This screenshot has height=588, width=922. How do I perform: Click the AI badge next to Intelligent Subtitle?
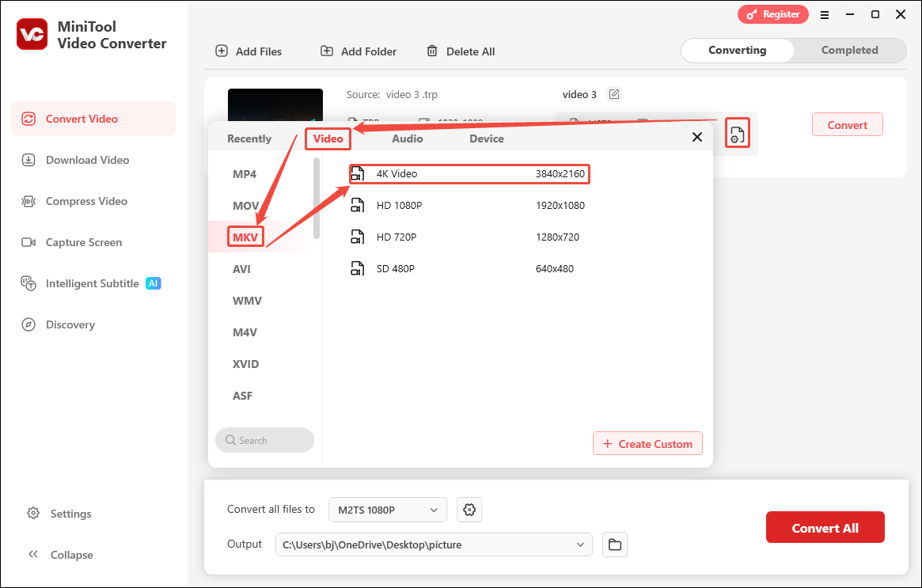pyautogui.click(x=154, y=283)
